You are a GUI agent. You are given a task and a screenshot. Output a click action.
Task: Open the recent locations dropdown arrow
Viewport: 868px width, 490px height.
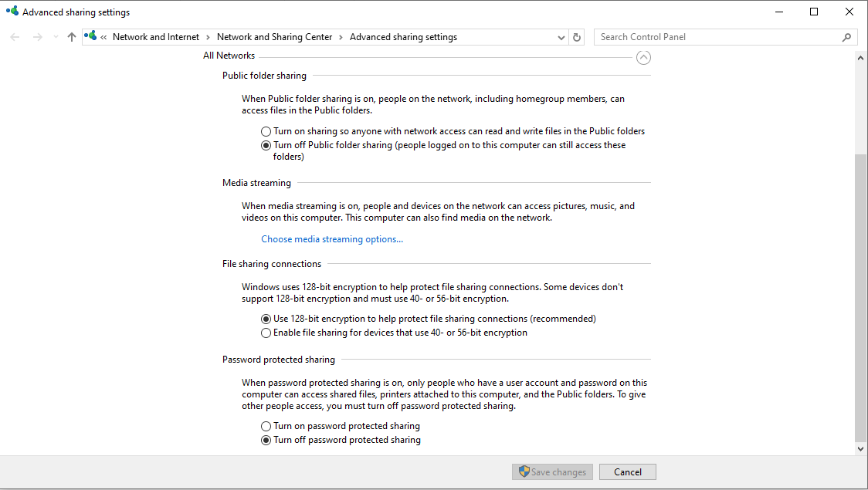[x=56, y=37]
